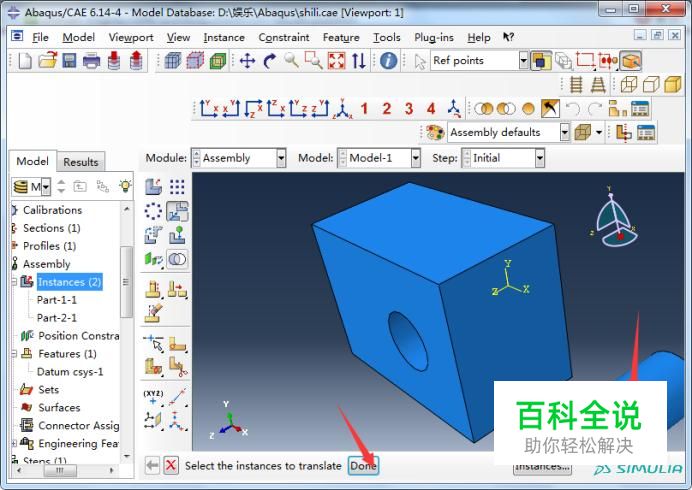Viewport: 692px width, 490px height.
Task: Open the Help menu
Action: coord(479,38)
